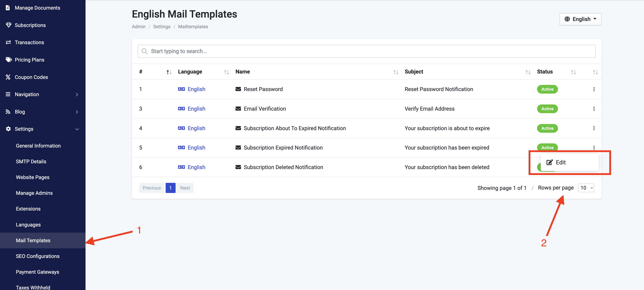
Task: Select Edit from the context menu
Action: tap(560, 162)
